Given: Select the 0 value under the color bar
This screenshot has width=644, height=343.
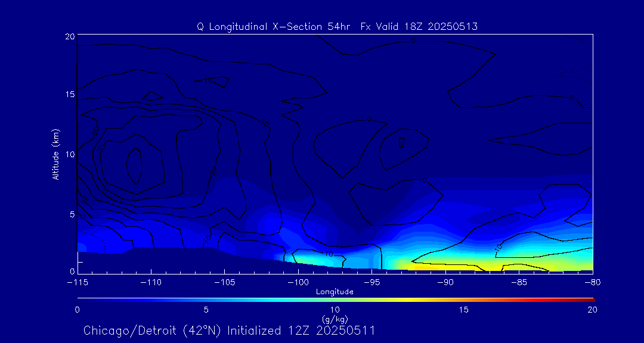Looking at the screenshot, I should (x=77, y=310).
